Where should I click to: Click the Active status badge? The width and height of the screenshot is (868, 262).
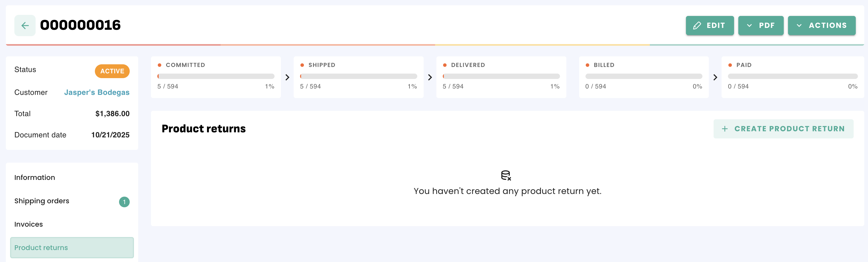tap(112, 71)
